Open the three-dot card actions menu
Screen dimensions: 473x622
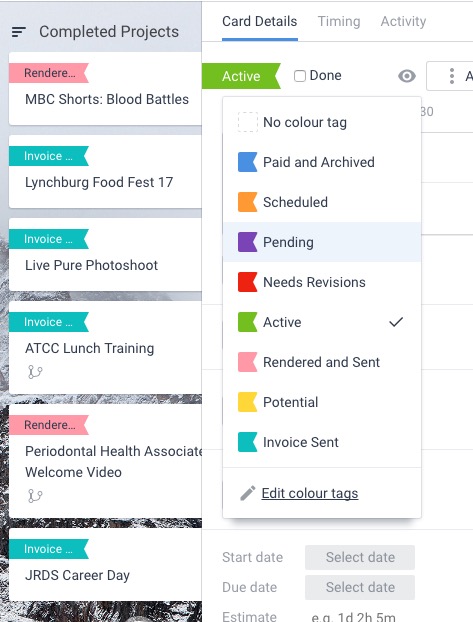pyautogui.click(x=452, y=76)
